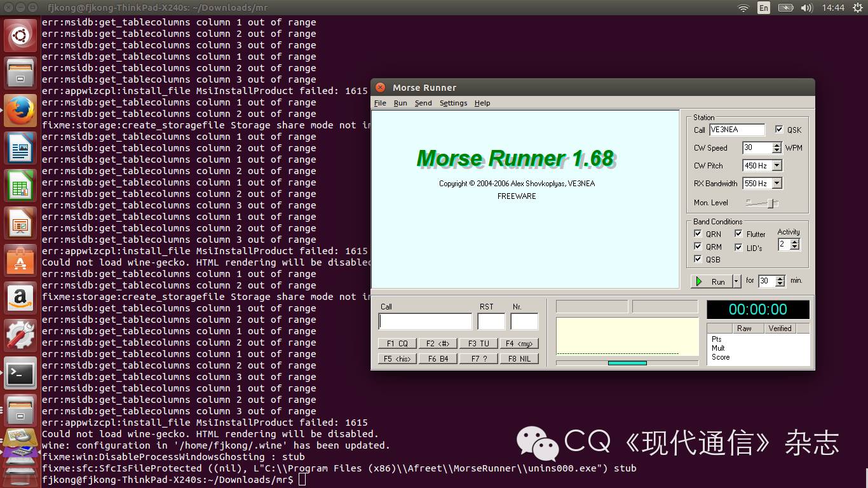868x488 pixels.
Task: Click the terminal prompt line
Action: click(173, 480)
